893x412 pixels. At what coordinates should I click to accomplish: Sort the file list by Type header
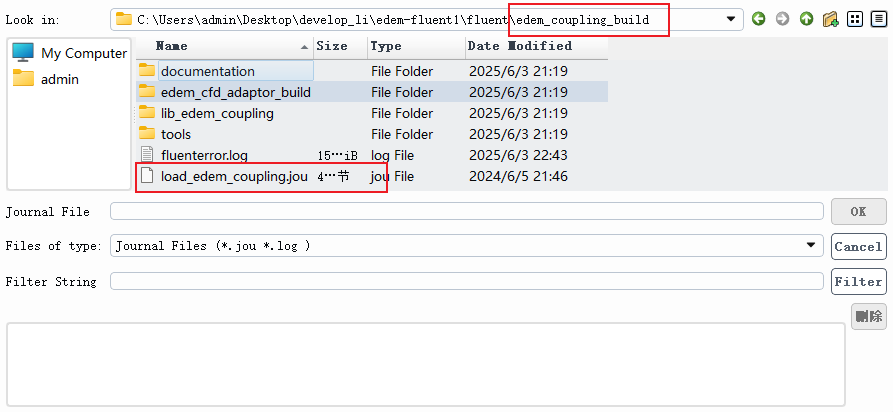click(416, 46)
